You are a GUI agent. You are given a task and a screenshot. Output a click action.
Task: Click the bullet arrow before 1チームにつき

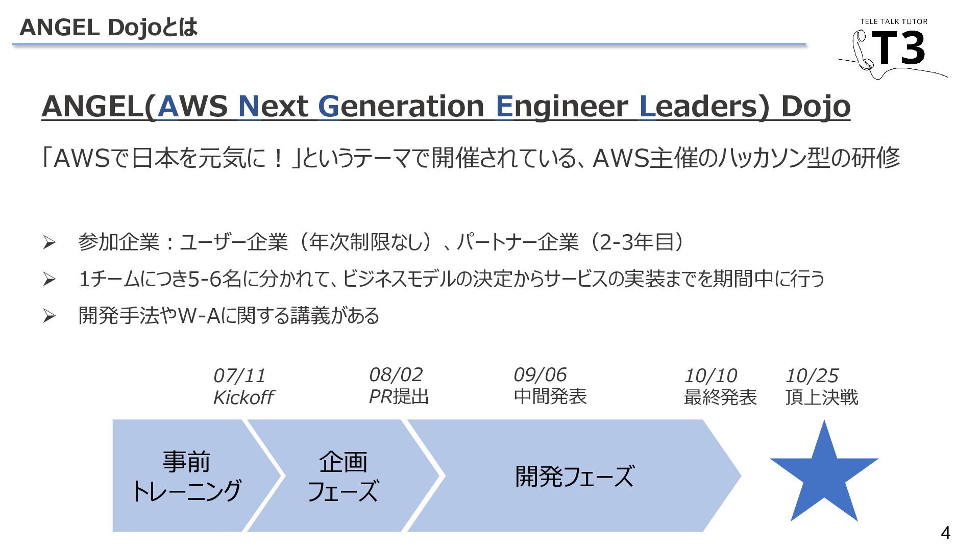click(x=49, y=279)
